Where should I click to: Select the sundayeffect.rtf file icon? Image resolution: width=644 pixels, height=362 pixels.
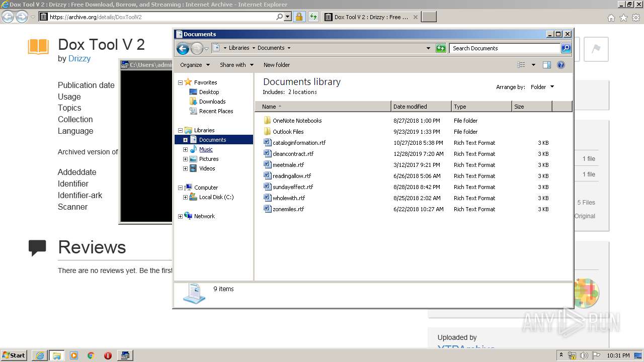tap(268, 187)
